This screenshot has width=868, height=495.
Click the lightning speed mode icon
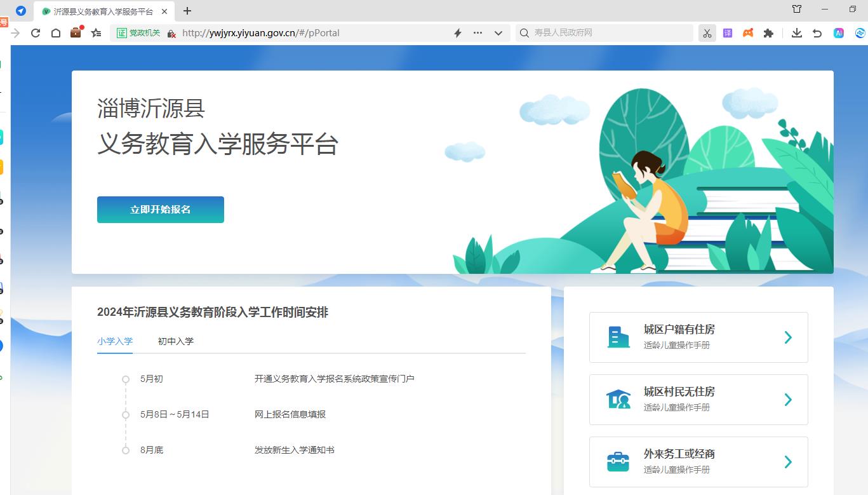click(x=457, y=33)
